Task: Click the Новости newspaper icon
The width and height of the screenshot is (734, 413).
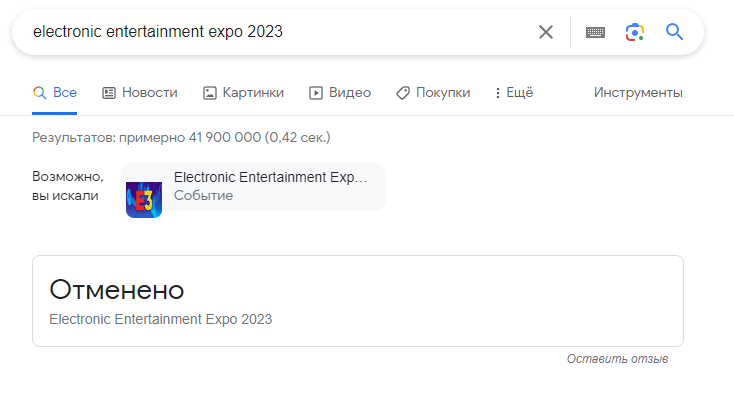Action: (x=109, y=93)
